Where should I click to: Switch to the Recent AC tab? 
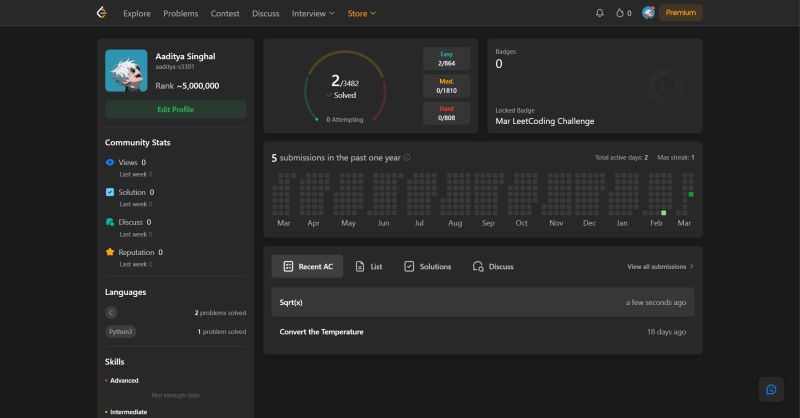(x=307, y=266)
